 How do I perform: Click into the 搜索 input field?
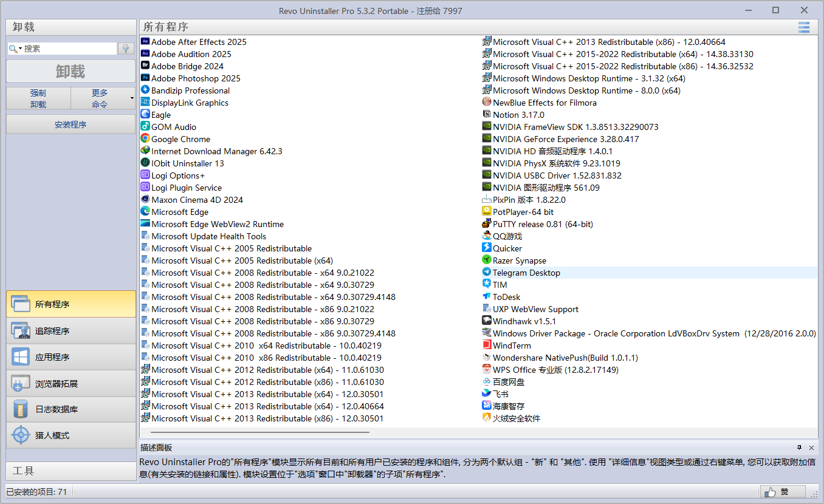coord(68,49)
